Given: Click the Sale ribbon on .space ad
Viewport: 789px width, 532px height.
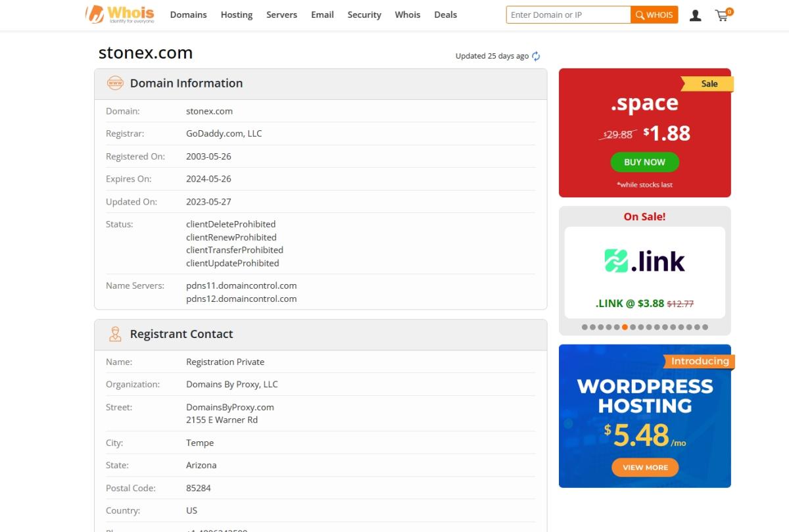Looking at the screenshot, I should point(708,84).
